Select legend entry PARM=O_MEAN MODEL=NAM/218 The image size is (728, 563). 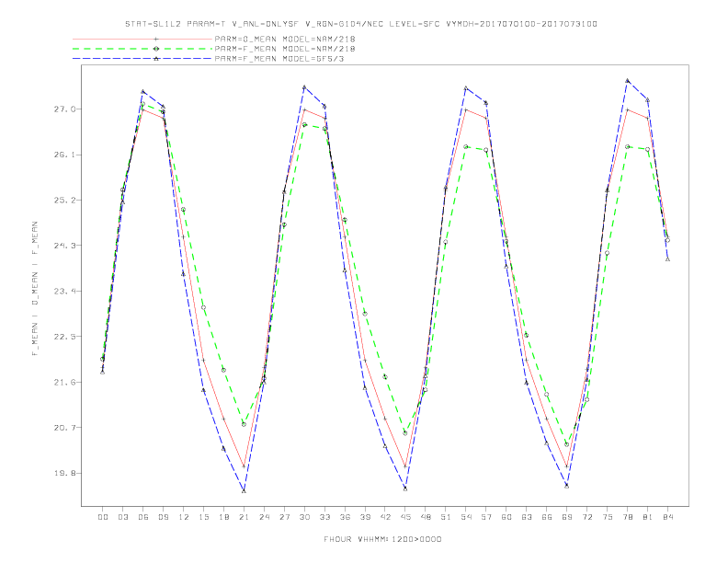click(x=285, y=39)
